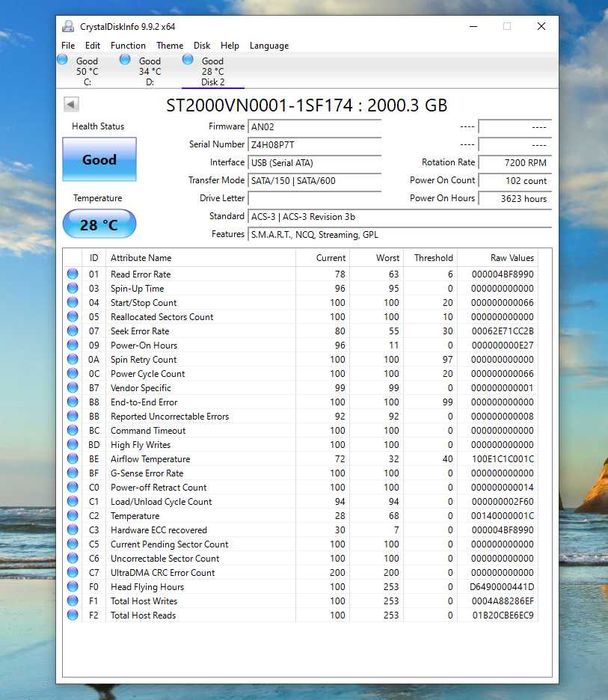The height and width of the screenshot is (700, 608).
Task: Click the Interface field USB (Serial ATA)
Action: coord(315,162)
